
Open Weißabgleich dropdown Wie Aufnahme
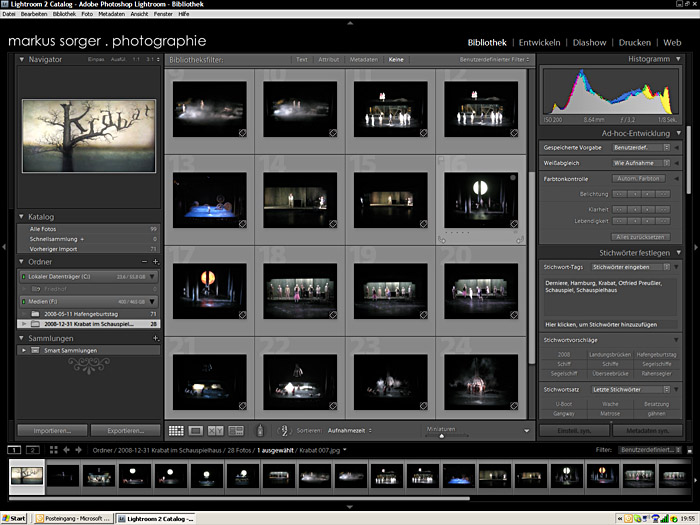coord(641,163)
